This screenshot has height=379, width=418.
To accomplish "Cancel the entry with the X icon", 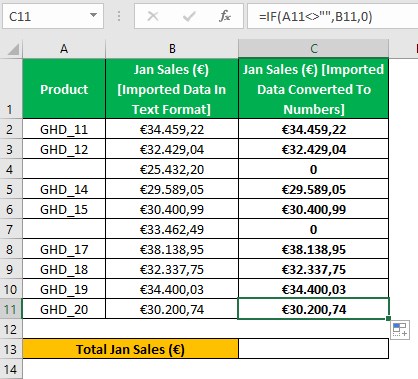I will pos(153,16).
